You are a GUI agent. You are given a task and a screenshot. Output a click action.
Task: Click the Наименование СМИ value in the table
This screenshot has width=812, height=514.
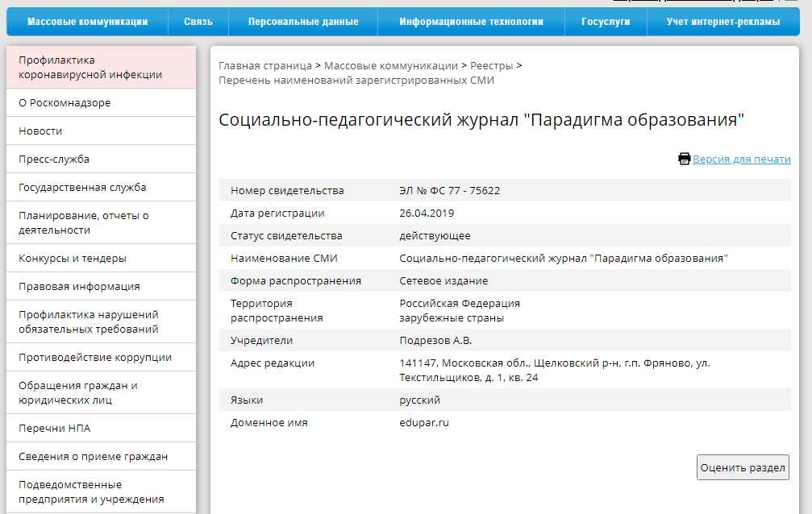pyautogui.click(x=564, y=259)
